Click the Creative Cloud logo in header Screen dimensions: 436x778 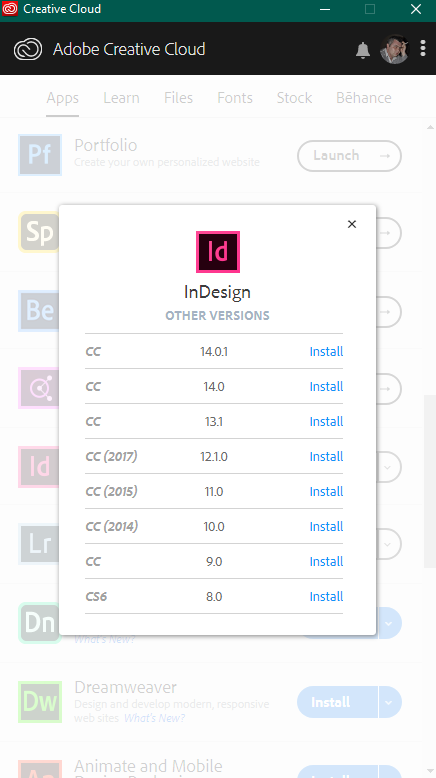(28, 49)
